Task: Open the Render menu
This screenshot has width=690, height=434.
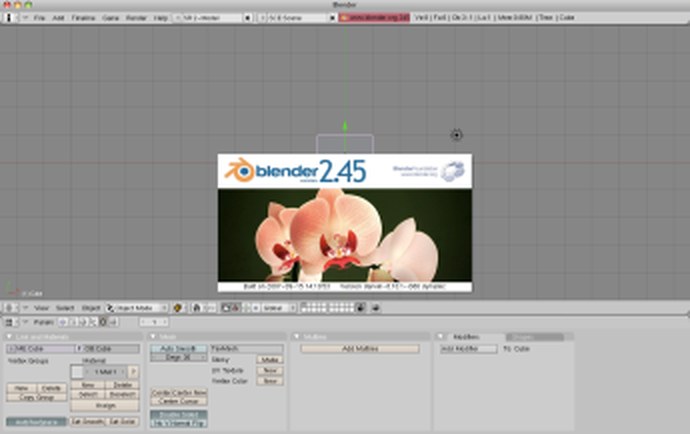Action: tap(136, 18)
